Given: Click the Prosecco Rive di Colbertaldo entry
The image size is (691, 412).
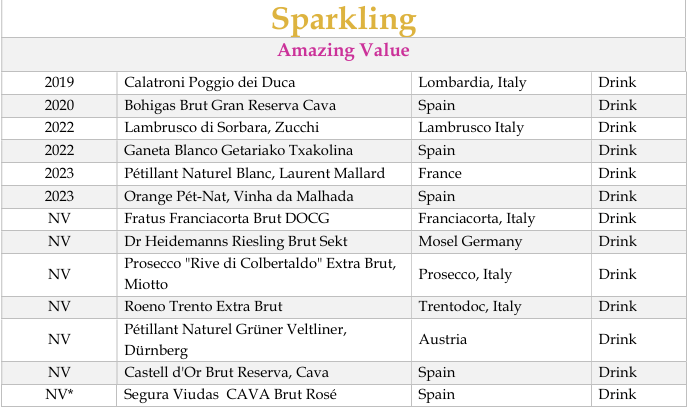Looking at the screenshot, I should [x=260, y=274].
